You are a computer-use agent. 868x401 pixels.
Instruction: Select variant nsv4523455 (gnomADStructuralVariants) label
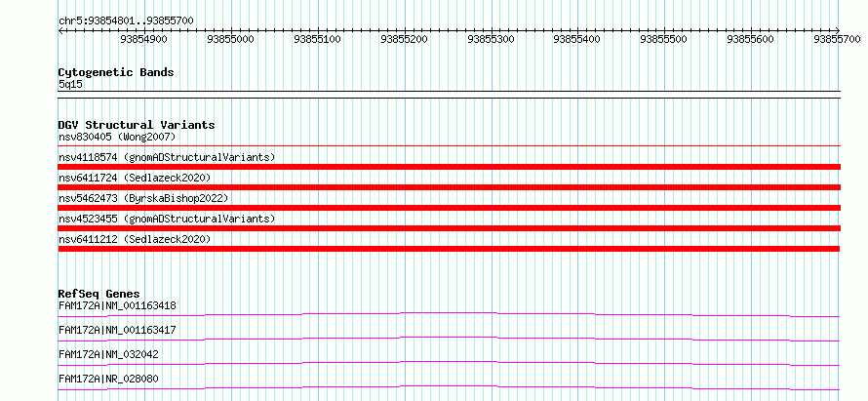(167, 219)
